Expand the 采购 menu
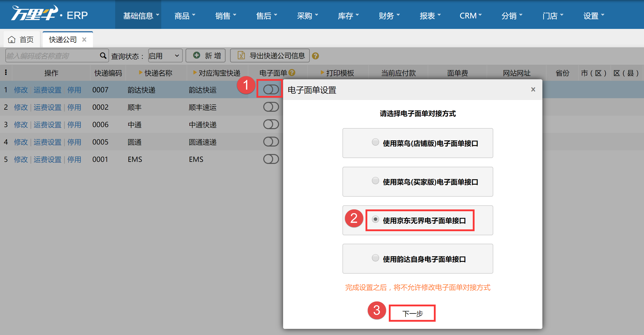Image resolution: width=644 pixels, height=335 pixels. [x=307, y=16]
